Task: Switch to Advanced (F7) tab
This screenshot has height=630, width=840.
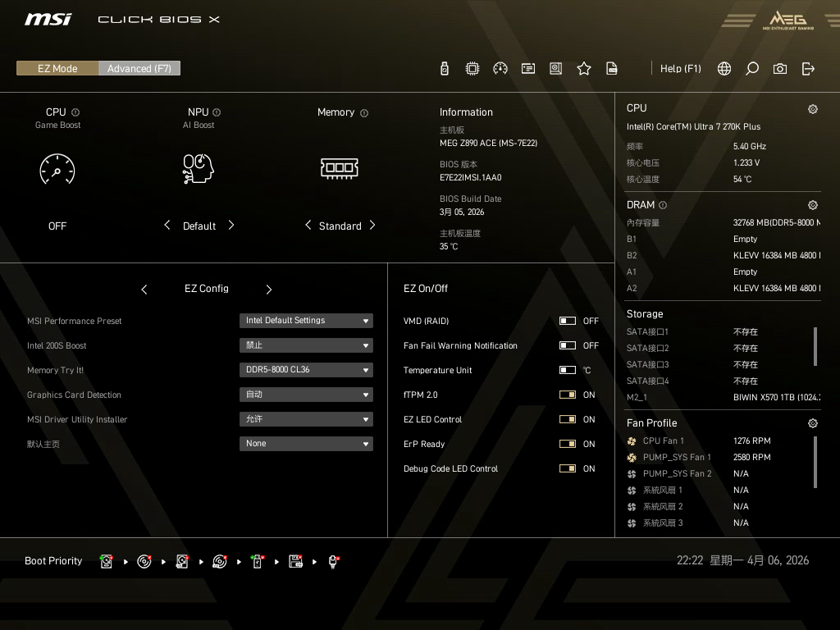Action: pos(139,68)
